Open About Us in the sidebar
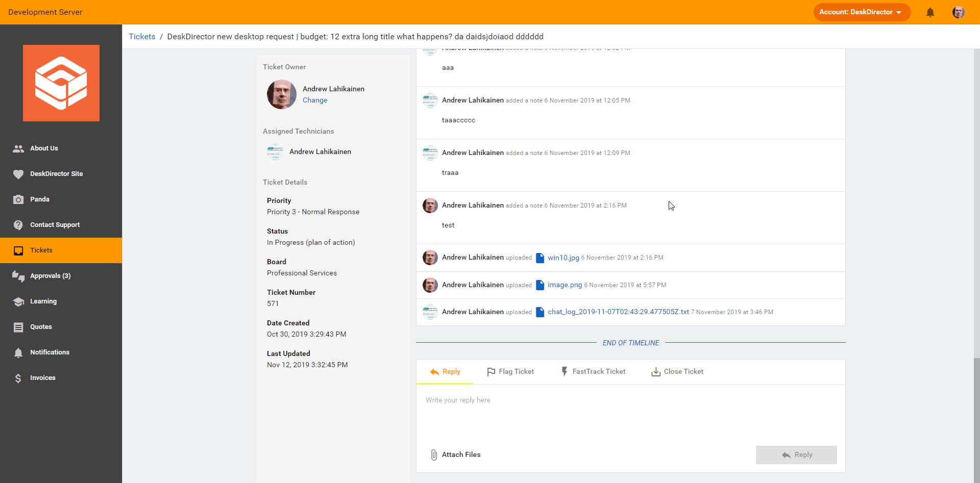 (x=61, y=148)
